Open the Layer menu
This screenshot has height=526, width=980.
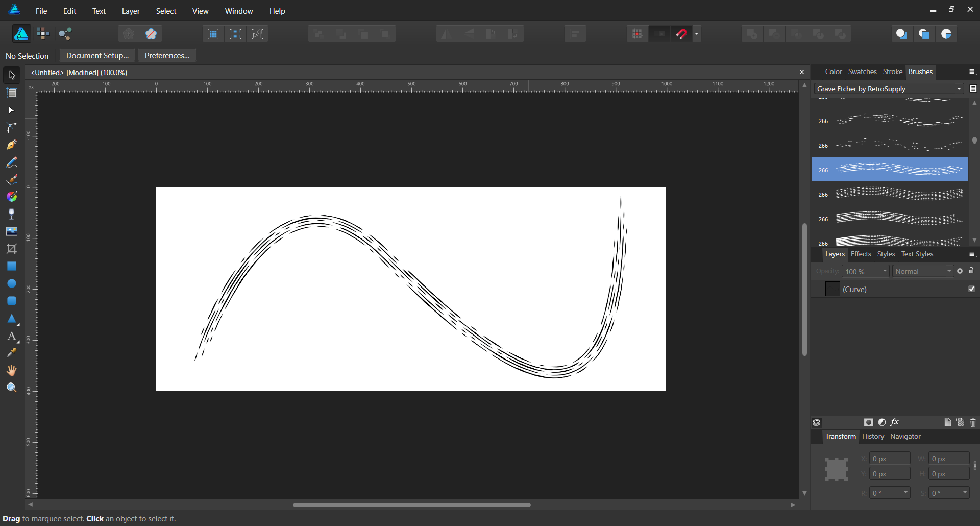131,11
